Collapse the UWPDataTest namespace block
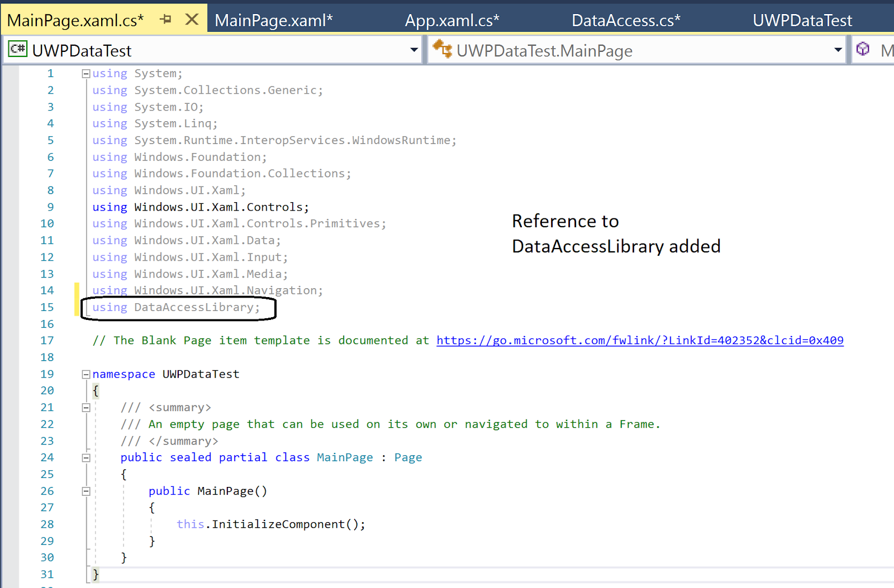This screenshot has height=588, width=894. point(85,374)
